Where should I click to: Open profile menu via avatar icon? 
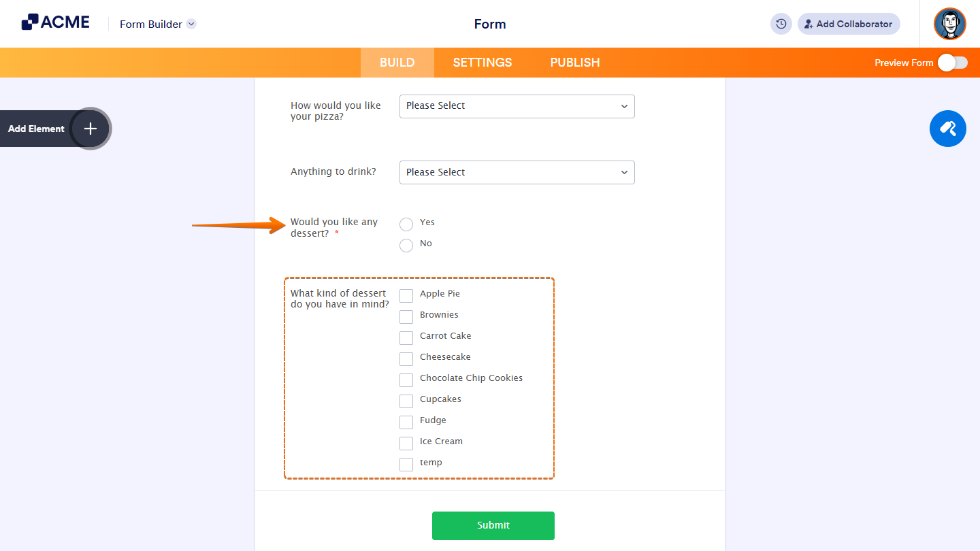pyautogui.click(x=949, y=24)
